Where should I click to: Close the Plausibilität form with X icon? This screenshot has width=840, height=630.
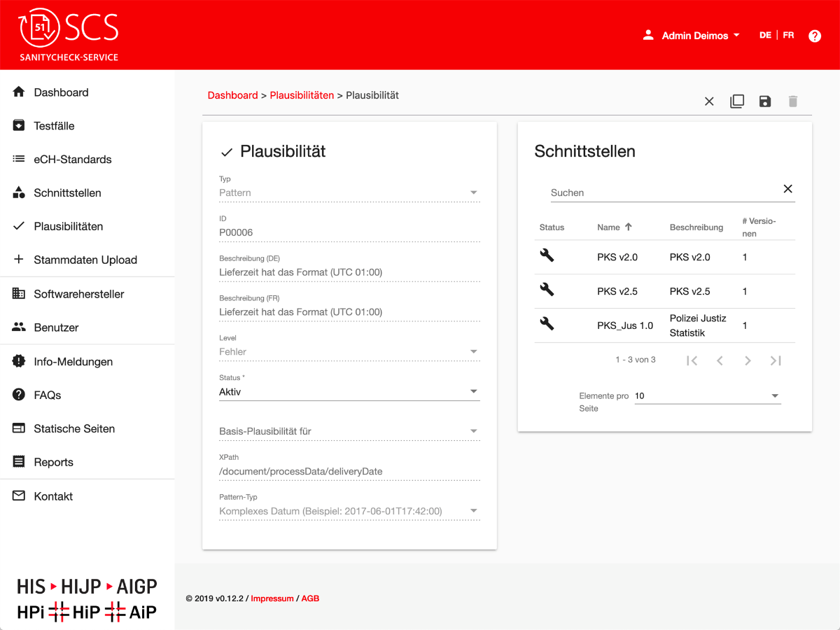709,101
